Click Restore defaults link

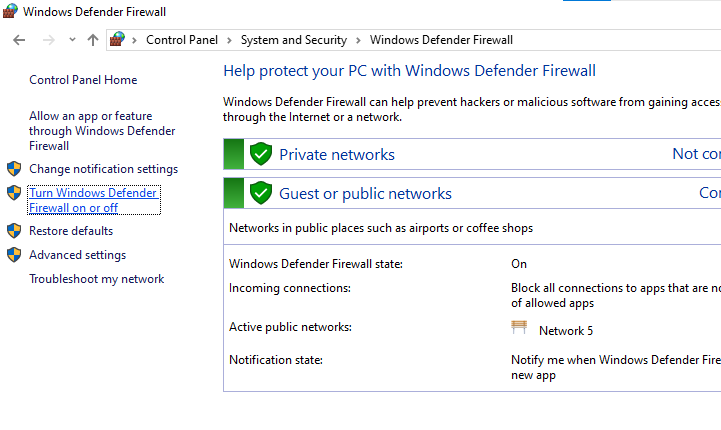pos(71,231)
